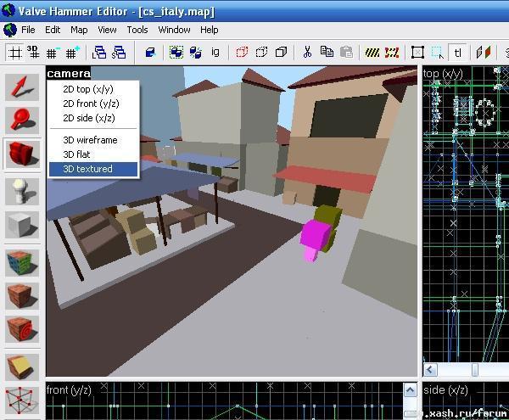The image size is (509, 420).
Task: Activate the Magnify tool
Action: (21, 120)
